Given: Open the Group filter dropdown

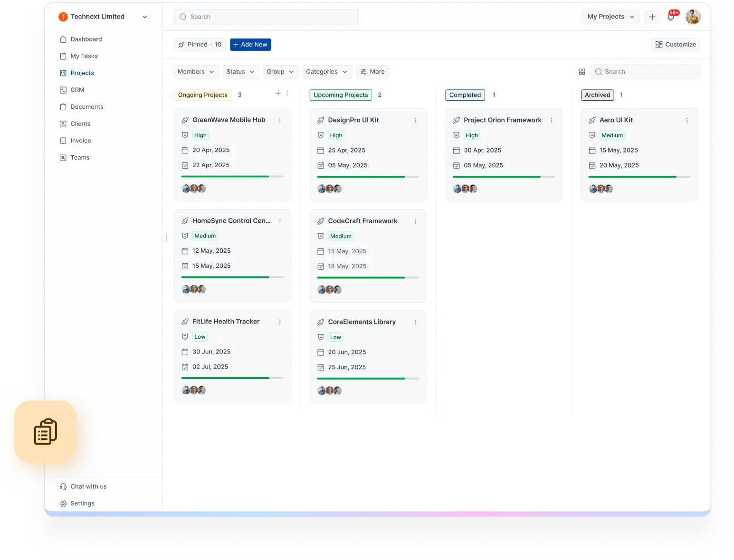Looking at the screenshot, I should pyautogui.click(x=281, y=72).
